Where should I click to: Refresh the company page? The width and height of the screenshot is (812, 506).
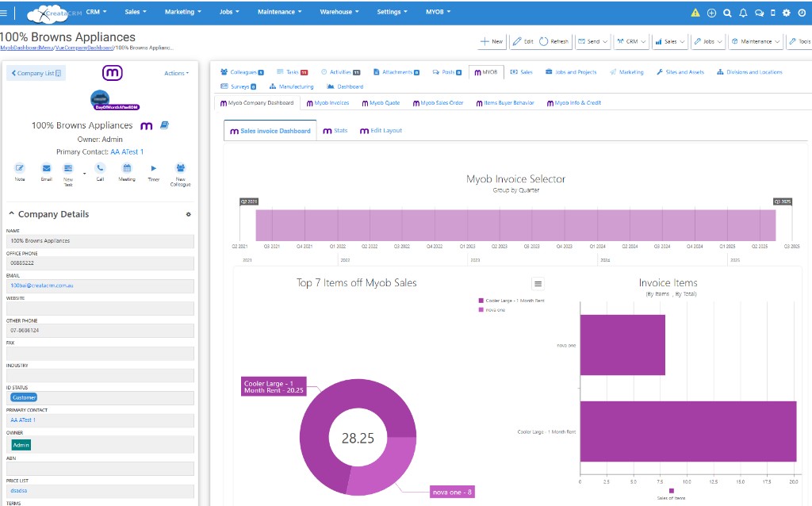(554, 41)
